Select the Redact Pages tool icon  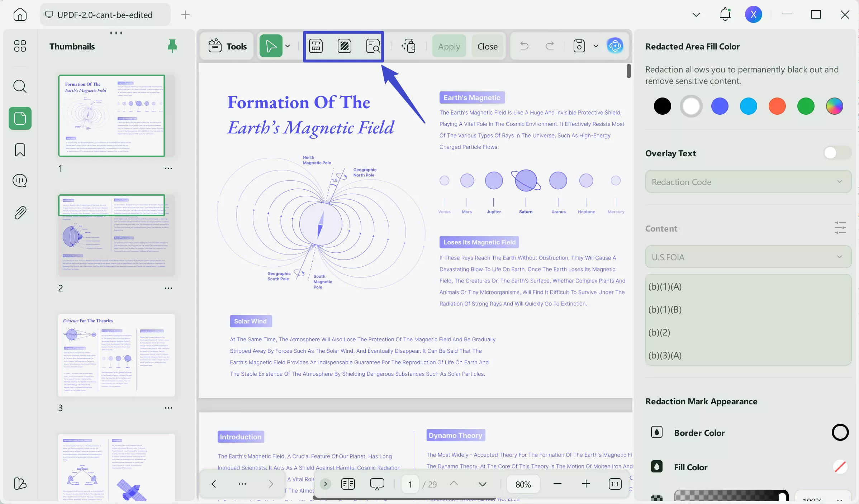pos(344,46)
